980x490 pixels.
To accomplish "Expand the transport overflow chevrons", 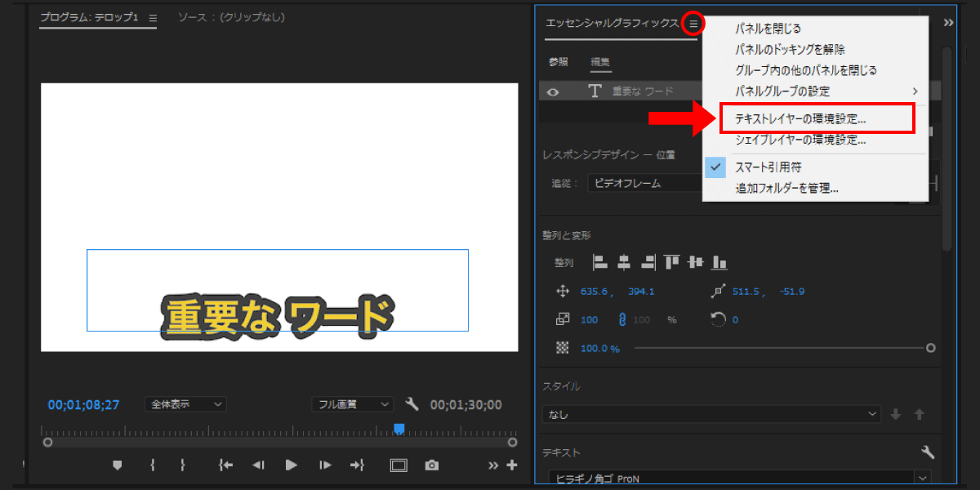I will (x=493, y=465).
